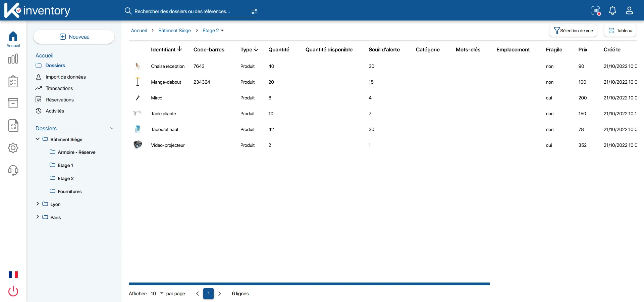The width and height of the screenshot is (644, 302).
Task: Focus the search dossiers input field
Action: tap(191, 11)
